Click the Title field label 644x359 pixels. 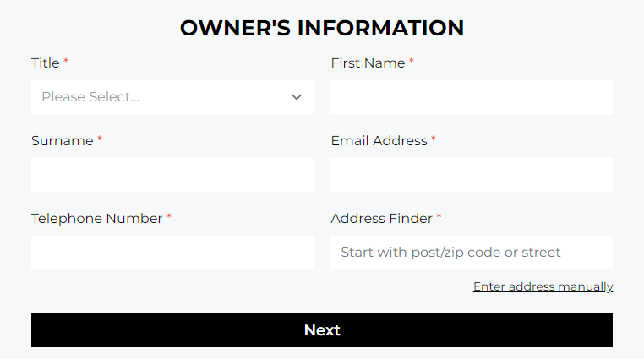(x=46, y=63)
